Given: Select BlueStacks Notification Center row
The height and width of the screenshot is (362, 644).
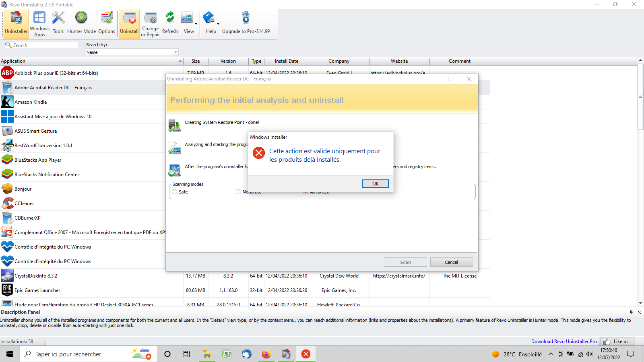Looking at the screenshot, I should tap(83, 175).
